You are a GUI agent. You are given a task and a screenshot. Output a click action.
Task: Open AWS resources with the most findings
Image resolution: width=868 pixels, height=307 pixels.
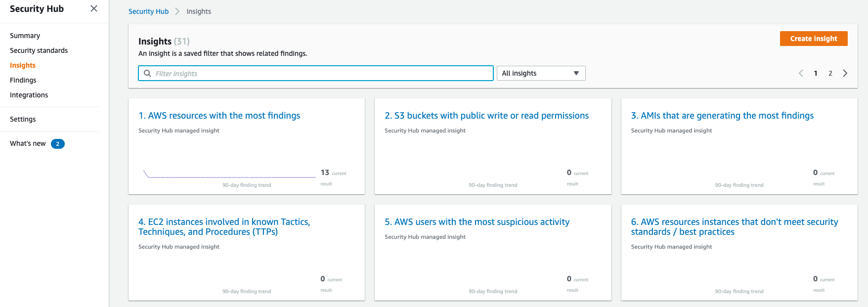[219, 116]
